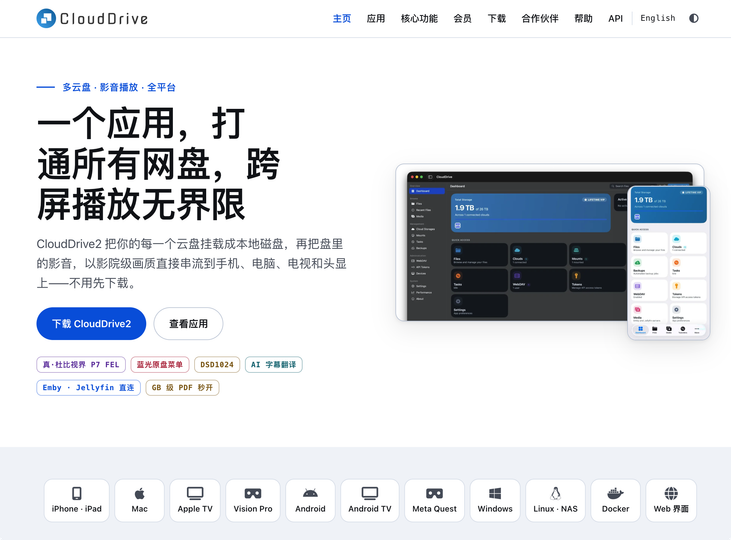Screen dimensions: 731x540
Task: Toggle the dark mode theme icon
Action: click(x=694, y=18)
